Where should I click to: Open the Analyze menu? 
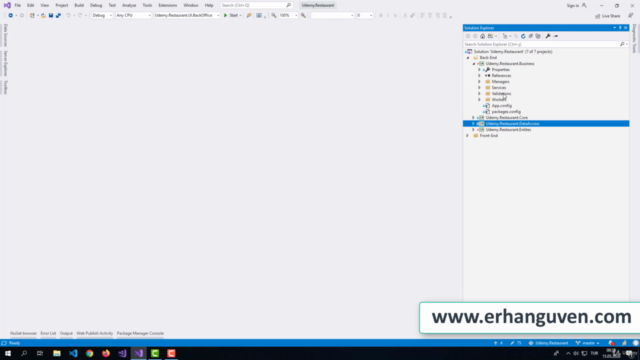pos(129,5)
